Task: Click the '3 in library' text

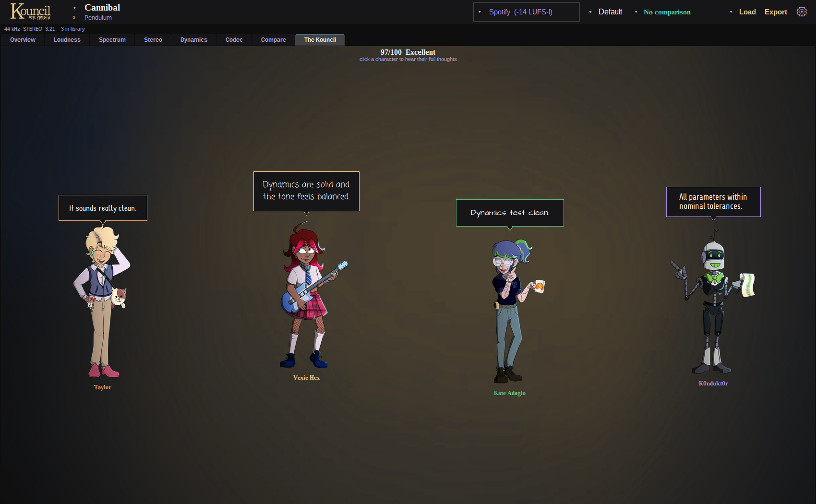Action: coord(73,29)
